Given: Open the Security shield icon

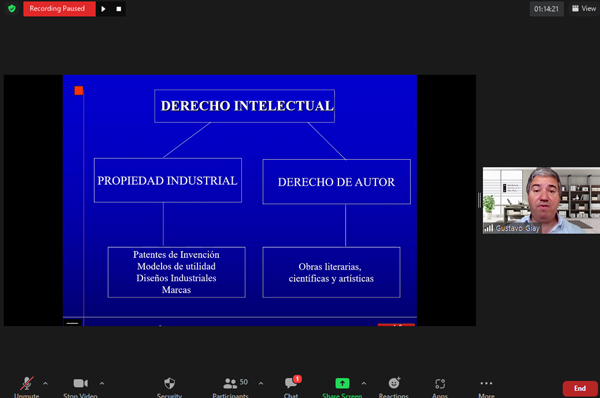Looking at the screenshot, I should pos(170,383).
